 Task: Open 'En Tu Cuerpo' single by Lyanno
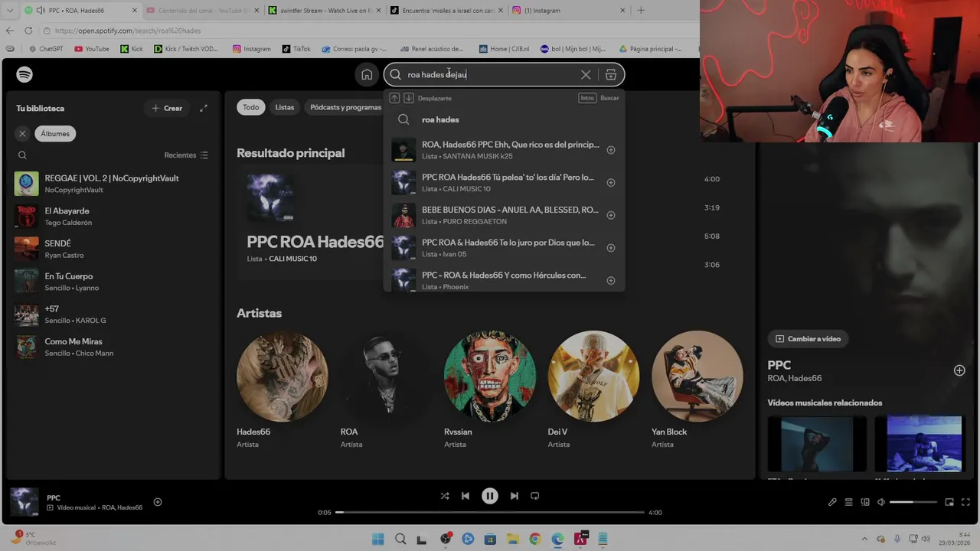[x=111, y=282]
